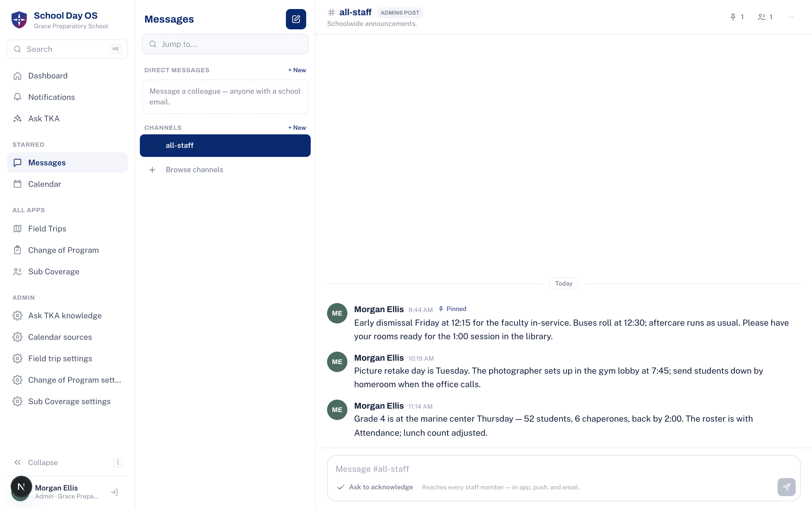The height and width of the screenshot is (508, 812).
Task: Click the Dashboard home icon
Action: tap(17, 76)
